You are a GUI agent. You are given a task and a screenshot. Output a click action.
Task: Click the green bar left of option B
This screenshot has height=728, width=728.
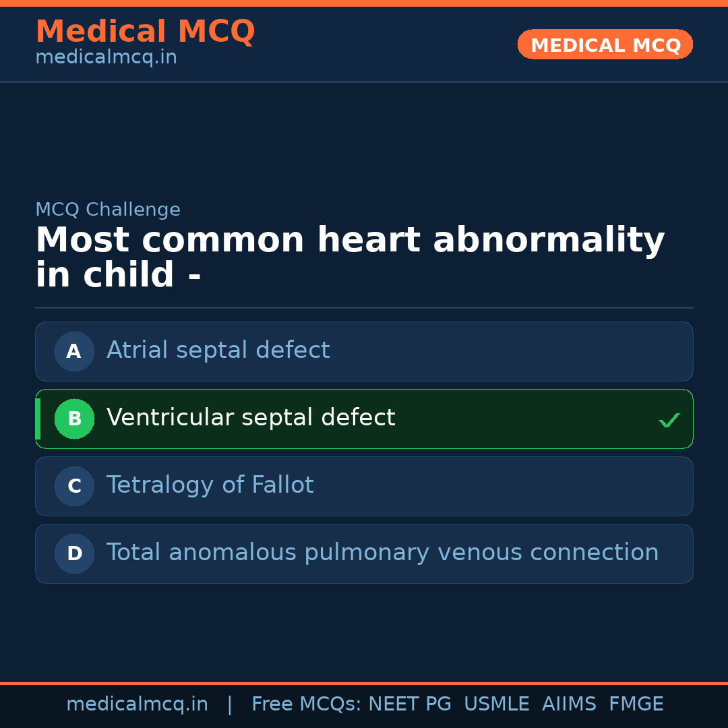point(38,419)
